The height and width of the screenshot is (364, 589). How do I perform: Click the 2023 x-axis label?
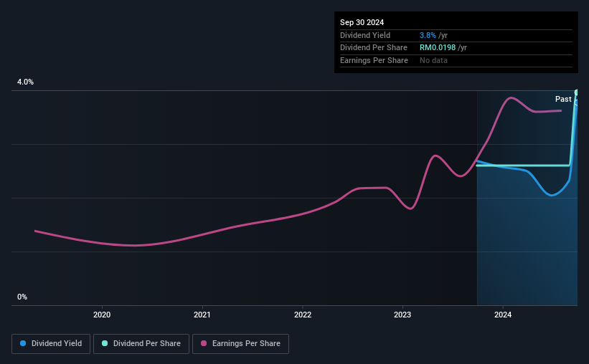pos(402,315)
